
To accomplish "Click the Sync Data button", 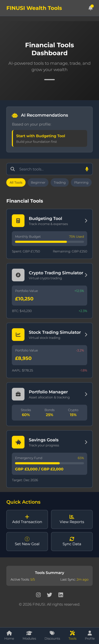I will [x=72, y=541].
